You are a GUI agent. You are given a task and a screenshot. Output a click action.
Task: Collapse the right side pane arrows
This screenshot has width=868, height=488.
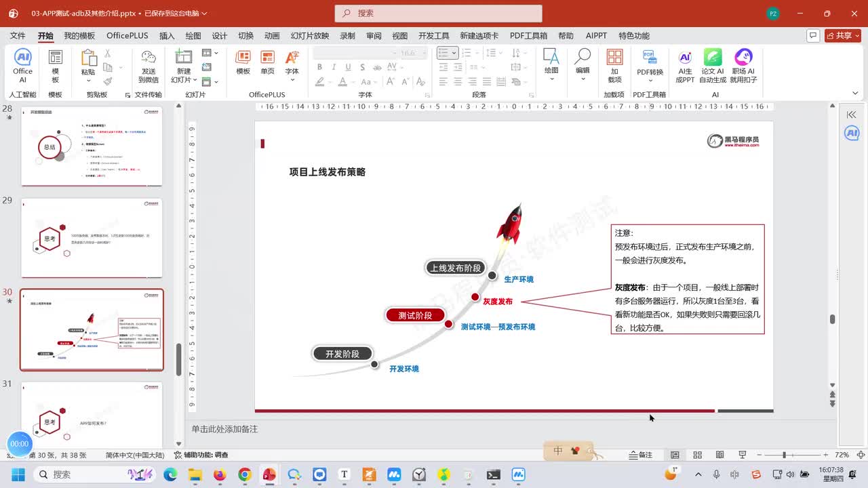[852, 115]
